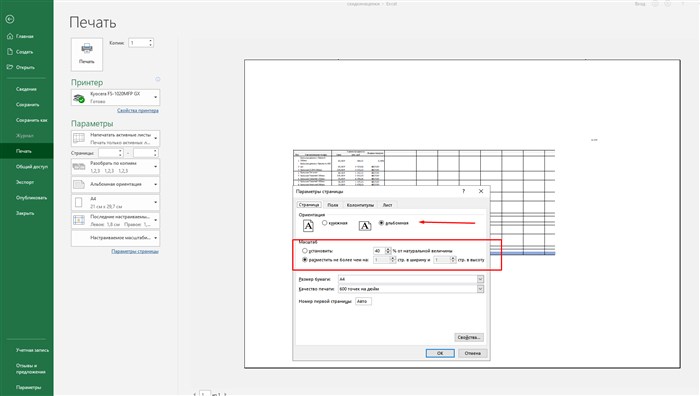Adjust the Копии spinner arrows
Screen dimensions: 700x396
click(x=150, y=43)
